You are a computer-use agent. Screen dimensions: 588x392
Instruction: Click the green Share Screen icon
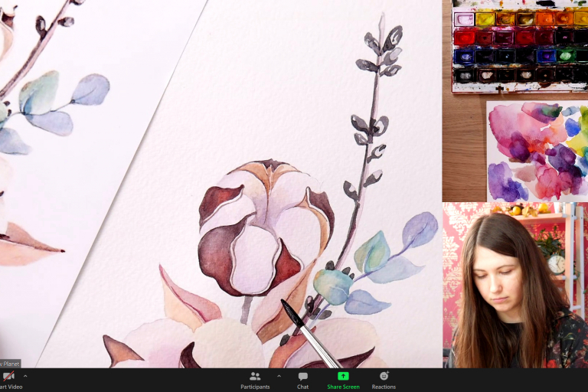tap(343, 376)
